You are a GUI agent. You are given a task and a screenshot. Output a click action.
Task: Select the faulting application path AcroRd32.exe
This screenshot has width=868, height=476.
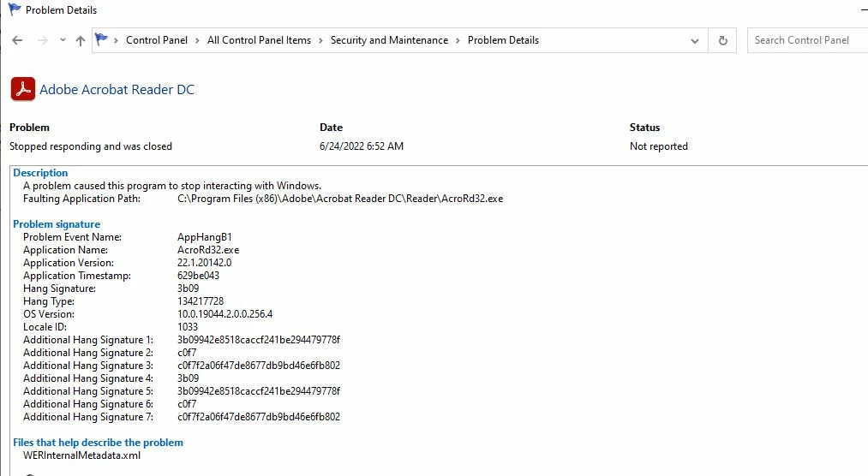coord(340,199)
